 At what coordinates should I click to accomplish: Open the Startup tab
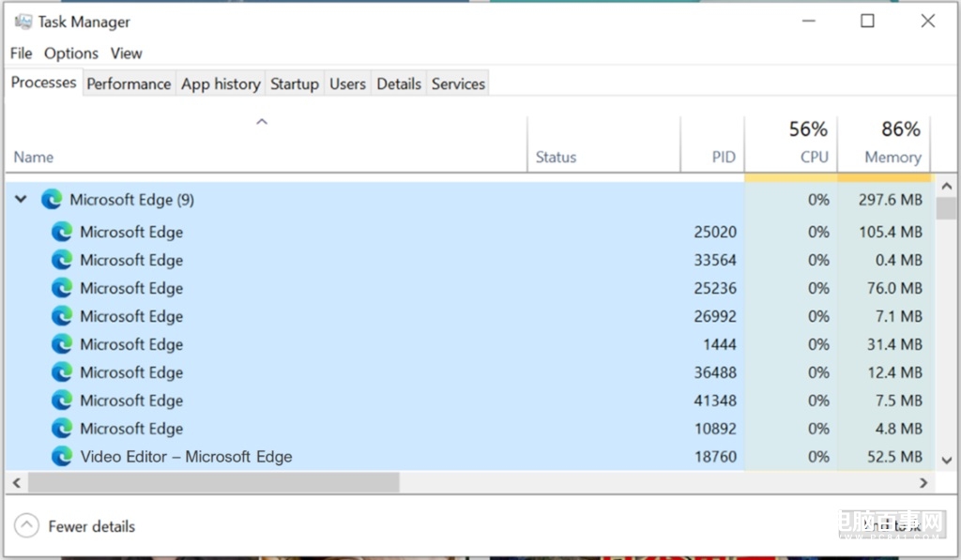(x=295, y=83)
